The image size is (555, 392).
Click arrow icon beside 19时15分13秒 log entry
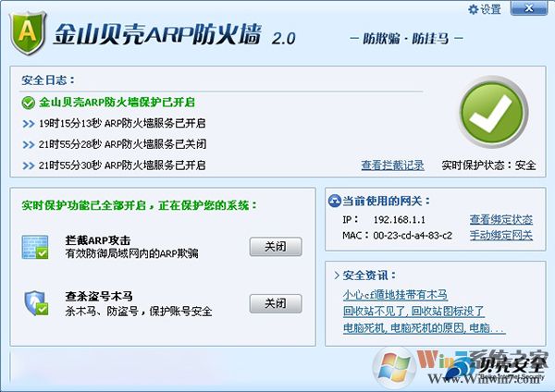click(x=29, y=124)
